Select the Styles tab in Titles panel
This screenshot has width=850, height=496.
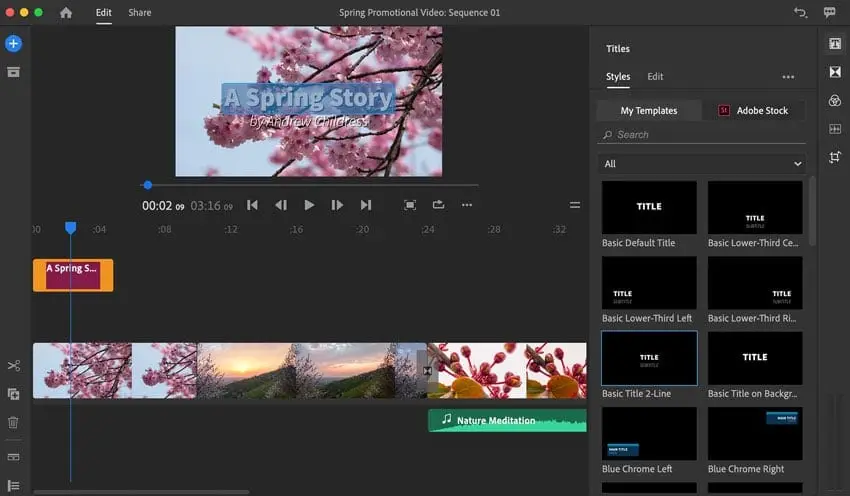pyautogui.click(x=618, y=76)
